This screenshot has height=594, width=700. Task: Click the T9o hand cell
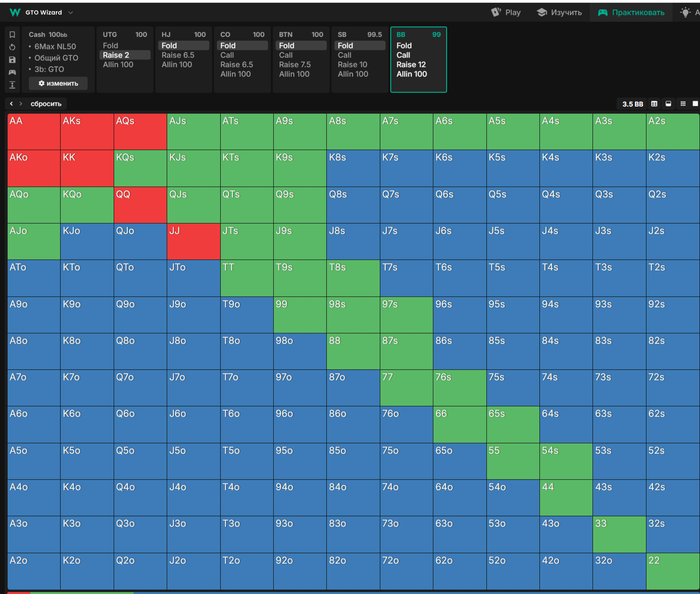246,315
